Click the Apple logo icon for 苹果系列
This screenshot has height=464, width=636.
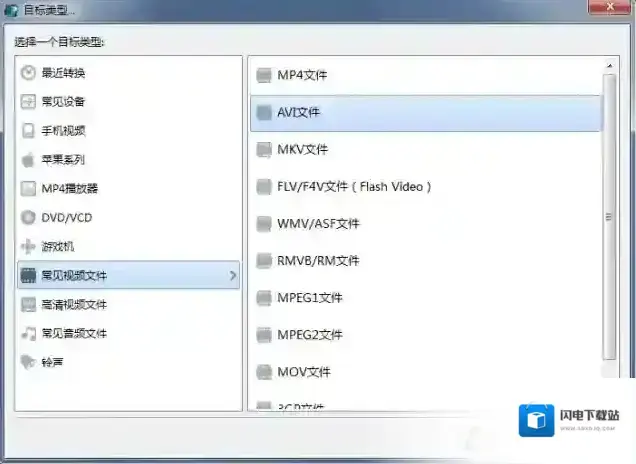[29, 160]
